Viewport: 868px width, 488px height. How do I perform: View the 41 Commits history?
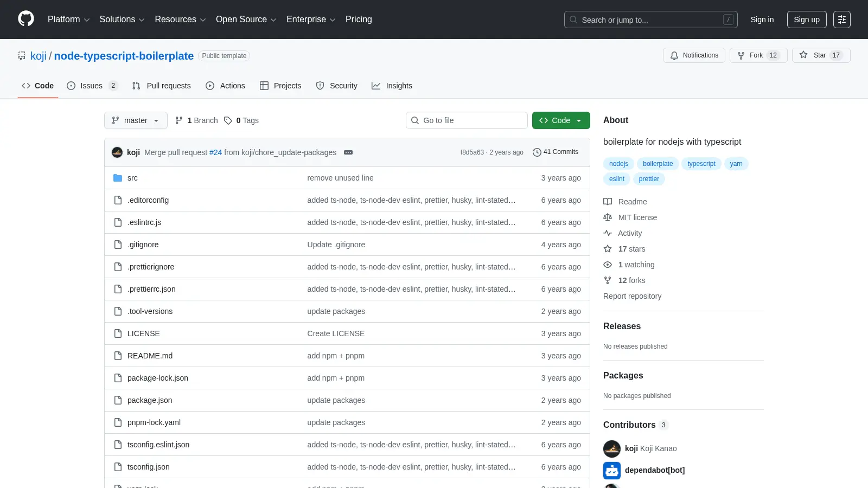point(556,152)
